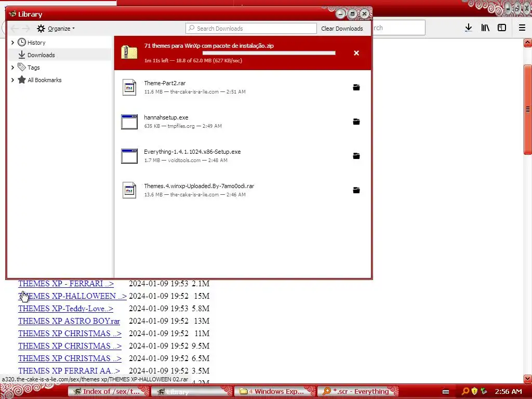
Task: Expand the Tags tree node
Action: point(12,68)
